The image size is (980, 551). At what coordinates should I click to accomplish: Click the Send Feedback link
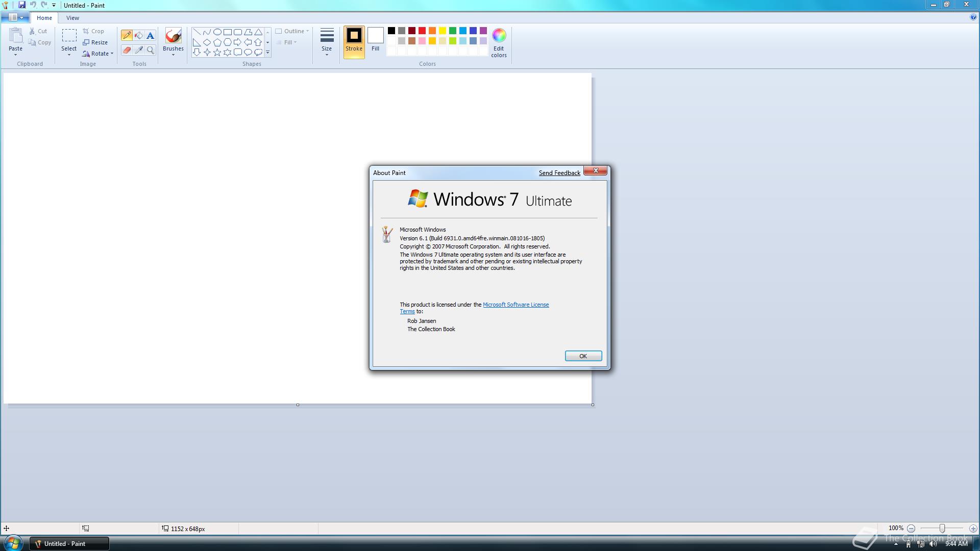click(x=559, y=173)
